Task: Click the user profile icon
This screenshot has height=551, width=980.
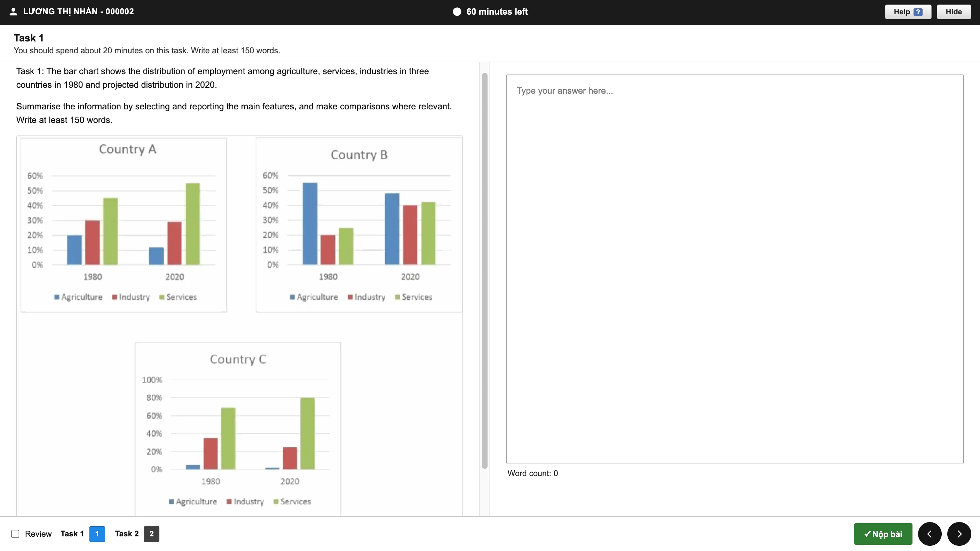Action: tap(13, 12)
